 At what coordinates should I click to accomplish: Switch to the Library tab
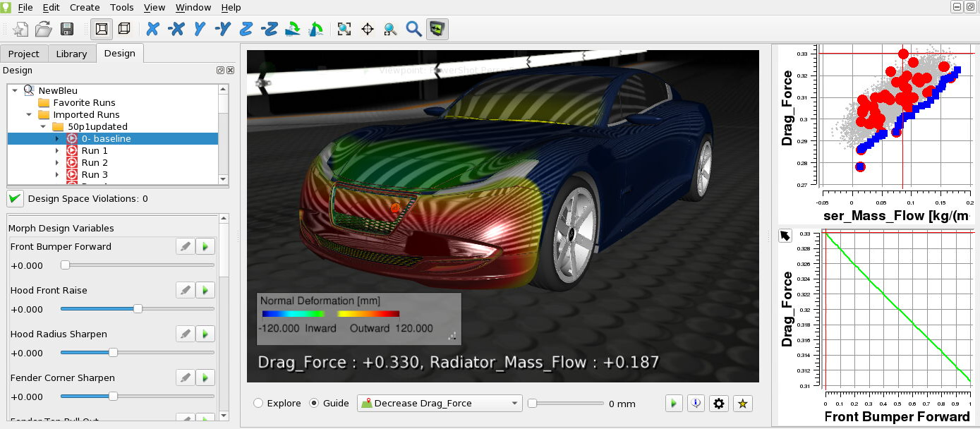tap(71, 54)
